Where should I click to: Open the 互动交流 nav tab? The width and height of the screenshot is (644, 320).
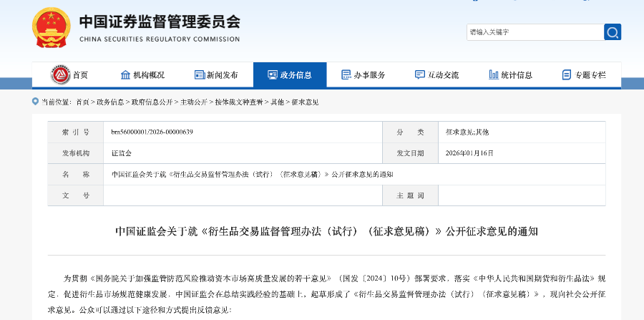[443, 75]
